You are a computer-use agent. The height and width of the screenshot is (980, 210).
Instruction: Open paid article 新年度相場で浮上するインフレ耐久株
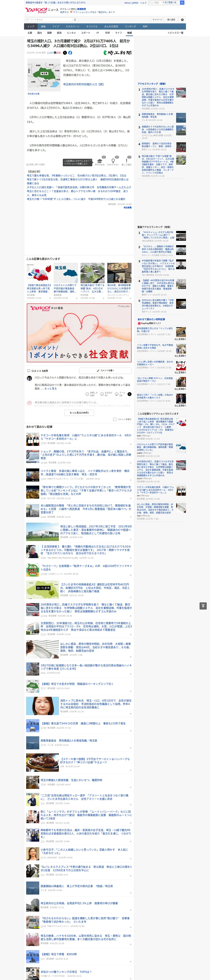(x=155, y=329)
